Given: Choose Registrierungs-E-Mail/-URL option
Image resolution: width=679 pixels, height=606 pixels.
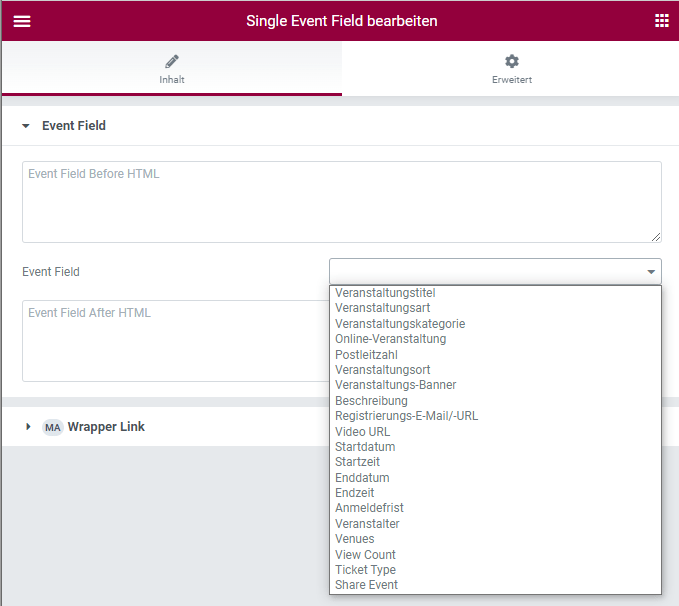Looking at the screenshot, I should point(406,416).
